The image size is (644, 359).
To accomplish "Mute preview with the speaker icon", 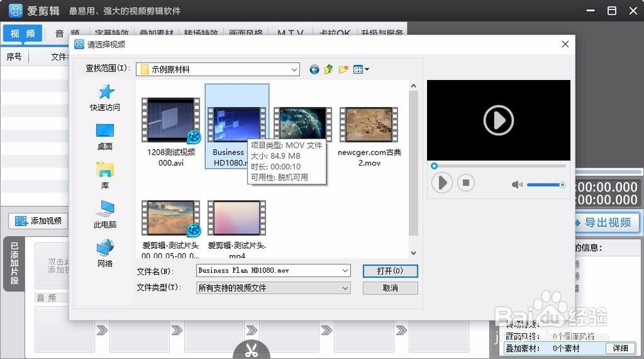I will 516,184.
